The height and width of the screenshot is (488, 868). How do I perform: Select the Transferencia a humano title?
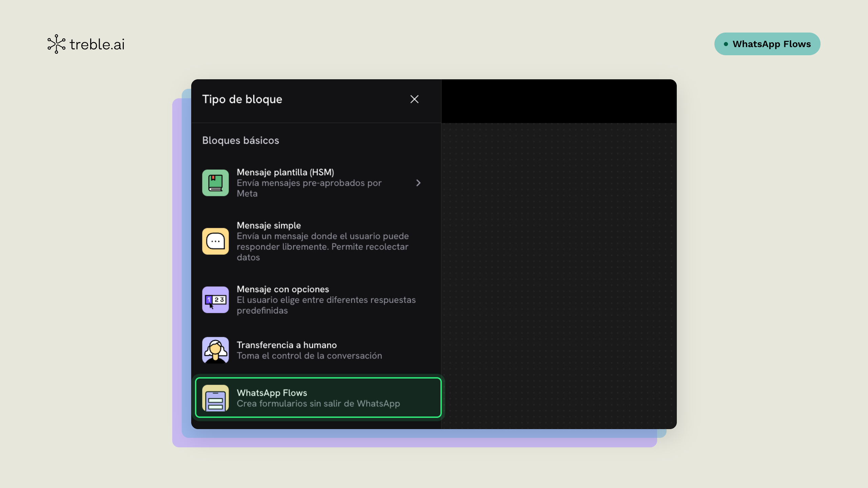click(287, 345)
